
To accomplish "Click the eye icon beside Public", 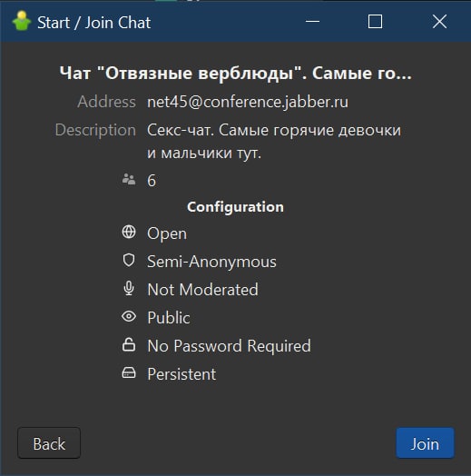I will coord(129,316).
